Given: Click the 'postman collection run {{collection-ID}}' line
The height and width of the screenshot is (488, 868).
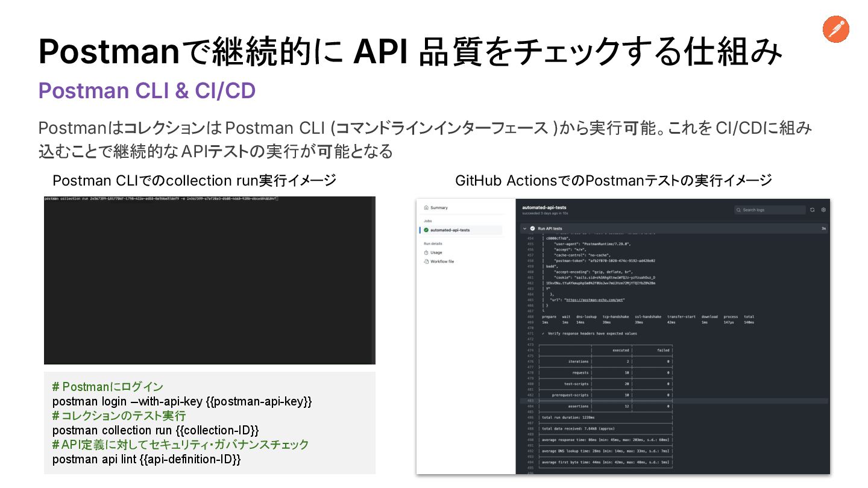Looking at the screenshot, I should pyautogui.click(x=156, y=430).
